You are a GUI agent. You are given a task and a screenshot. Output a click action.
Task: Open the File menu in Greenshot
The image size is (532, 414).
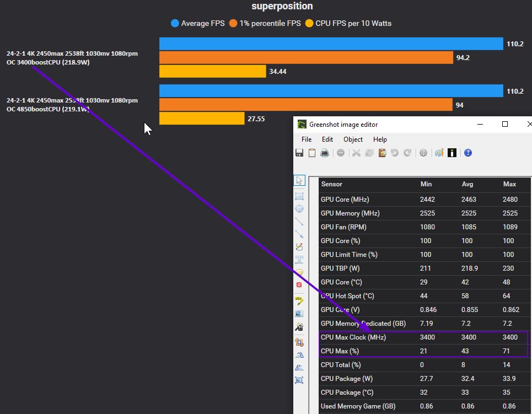click(307, 139)
